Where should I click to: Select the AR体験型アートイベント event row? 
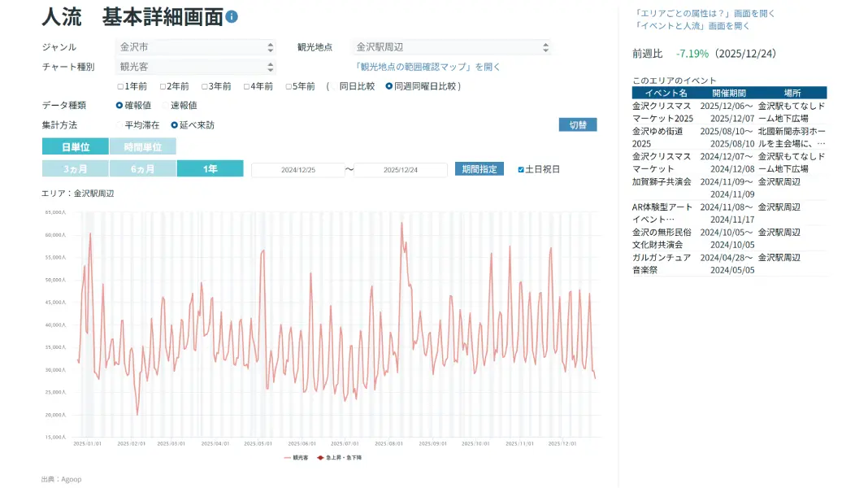729,213
